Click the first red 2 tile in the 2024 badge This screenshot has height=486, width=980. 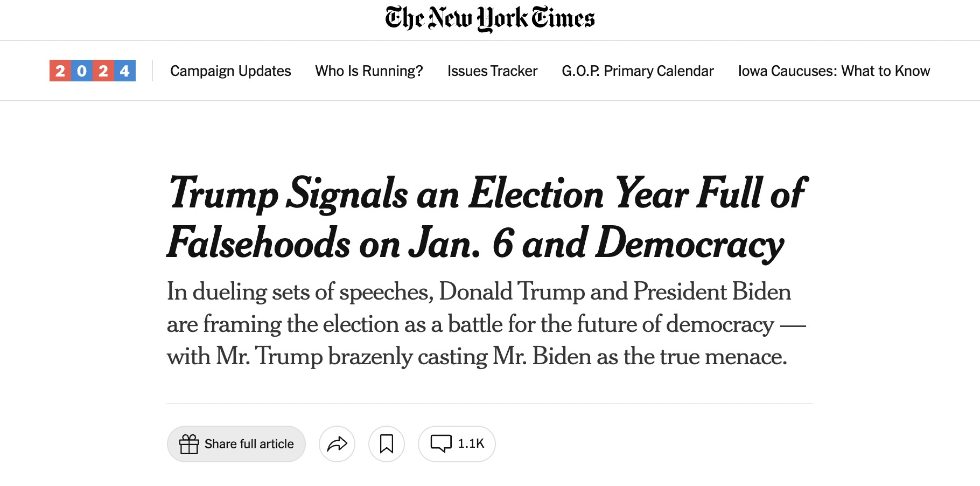(x=60, y=71)
